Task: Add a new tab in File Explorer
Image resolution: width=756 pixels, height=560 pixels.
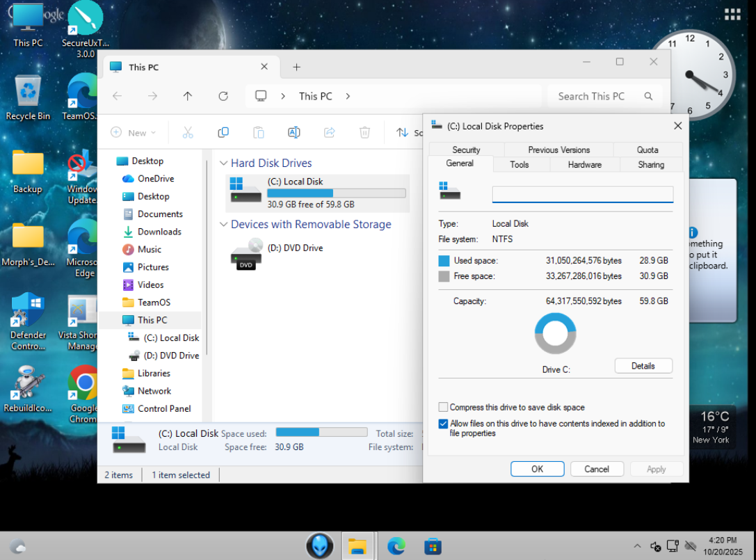Action: click(x=296, y=67)
